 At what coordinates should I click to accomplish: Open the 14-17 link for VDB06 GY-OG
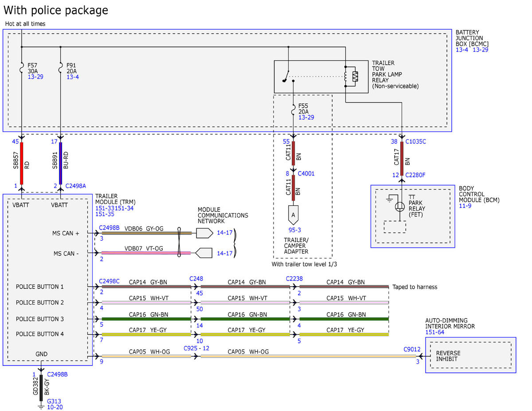click(224, 232)
